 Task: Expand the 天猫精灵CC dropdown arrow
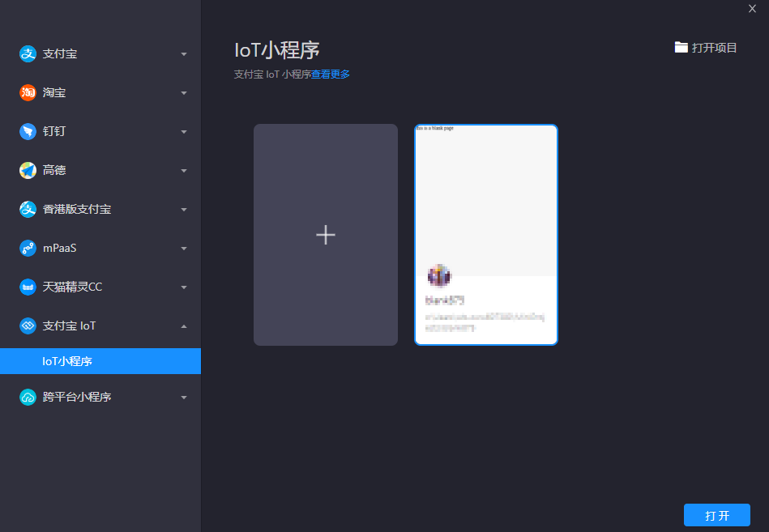184,287
